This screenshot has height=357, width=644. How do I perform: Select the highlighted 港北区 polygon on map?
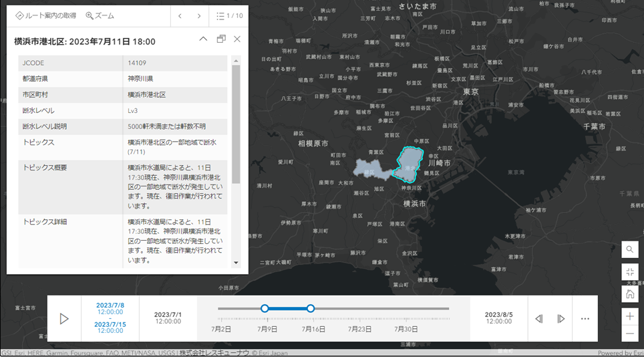pyautogui.click(x=409, y=162)
